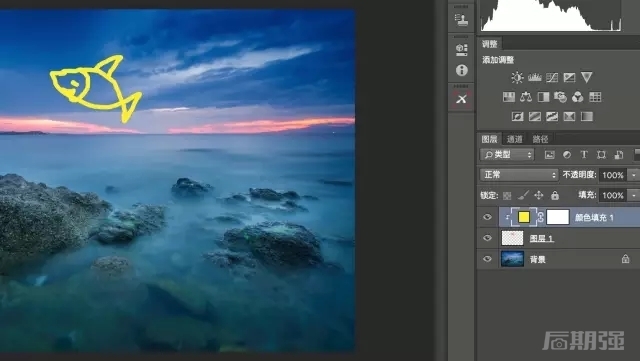Hide the 图层 1 layer
This screenshot has width=640, height=361.
(x=487, y=238)
